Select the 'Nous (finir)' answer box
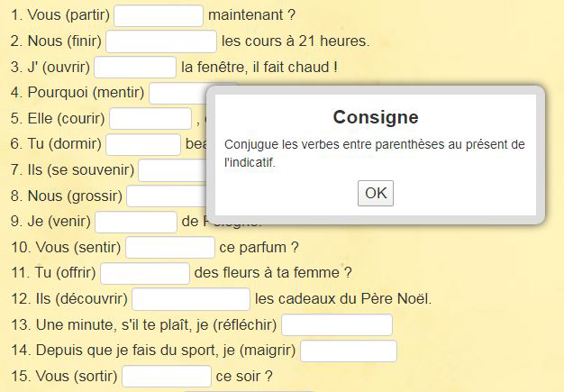This screenshot has height=392, width=564. pyautogui.click(x=161, y=41)
